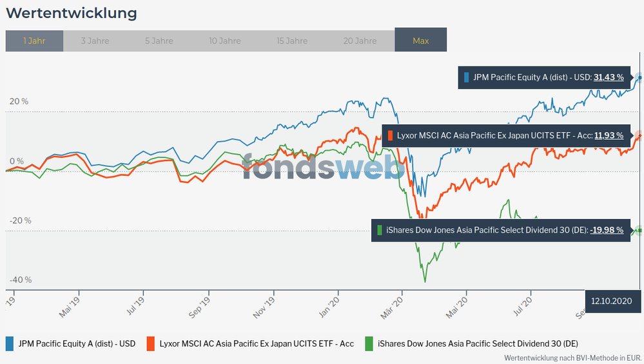The width and height of the screenshot is (644, 364).
Task: Click the orange Lyxor MSCI legend swatch
Action: [151, 343]
